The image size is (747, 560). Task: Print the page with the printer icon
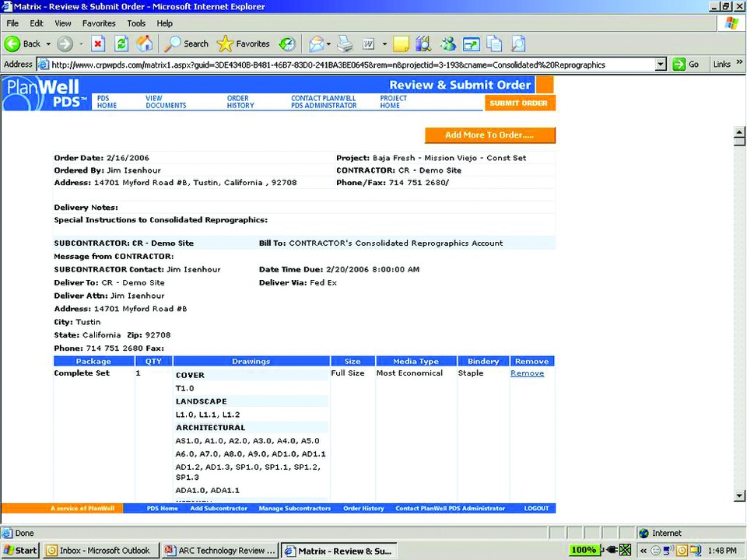pos(345,44)
